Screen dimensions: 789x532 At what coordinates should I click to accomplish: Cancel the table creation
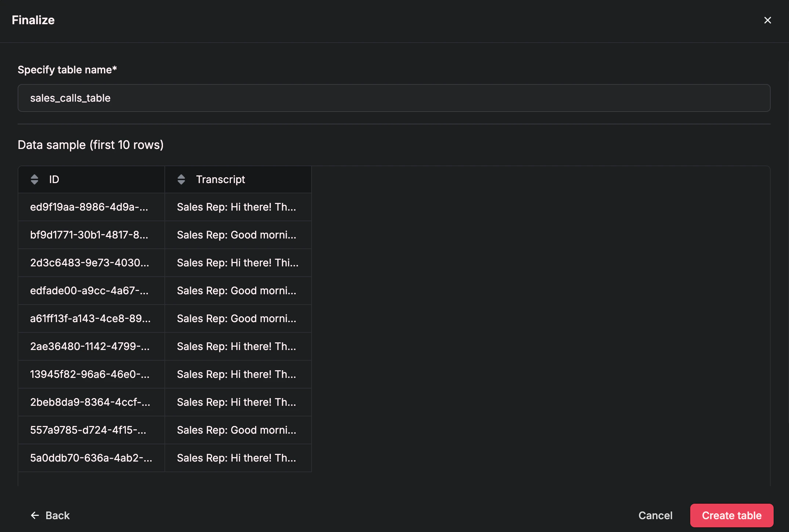click(655, 515)
